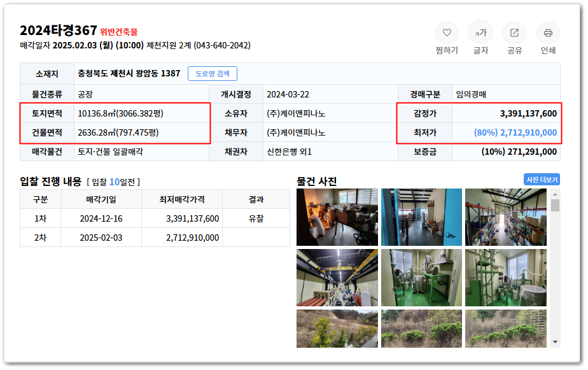Viewport: 588px width, 370px height.
Task: Click photo gallery scrollbar up arrow
Action: 555,194
